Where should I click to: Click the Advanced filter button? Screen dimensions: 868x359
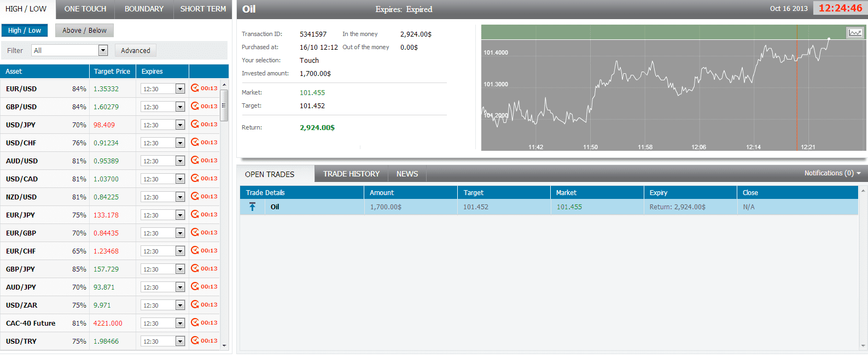(x=135, y=50)
